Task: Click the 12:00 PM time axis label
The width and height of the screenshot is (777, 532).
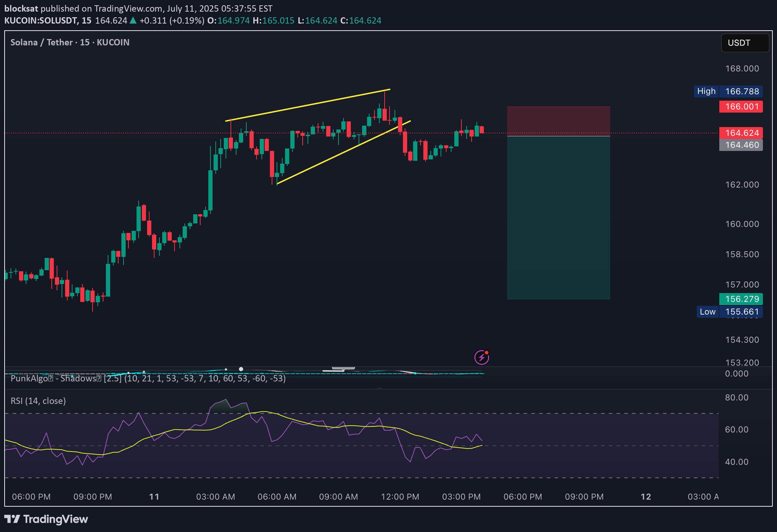Action: [400, 497]
